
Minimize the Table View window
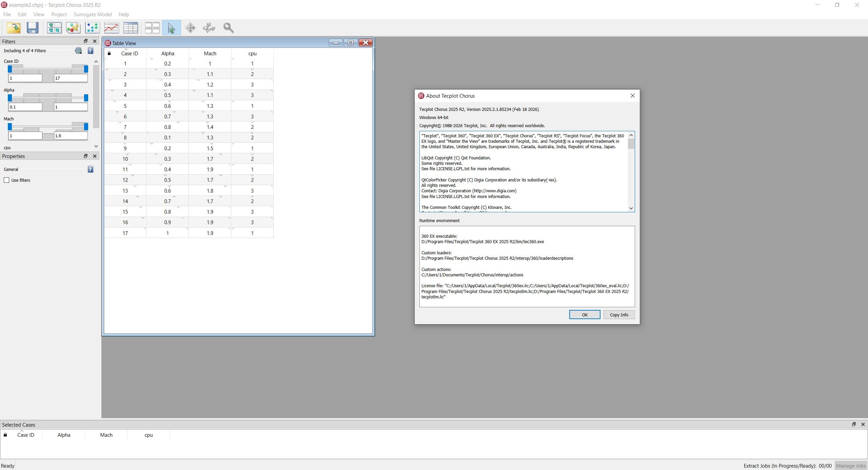click(336, 43)
